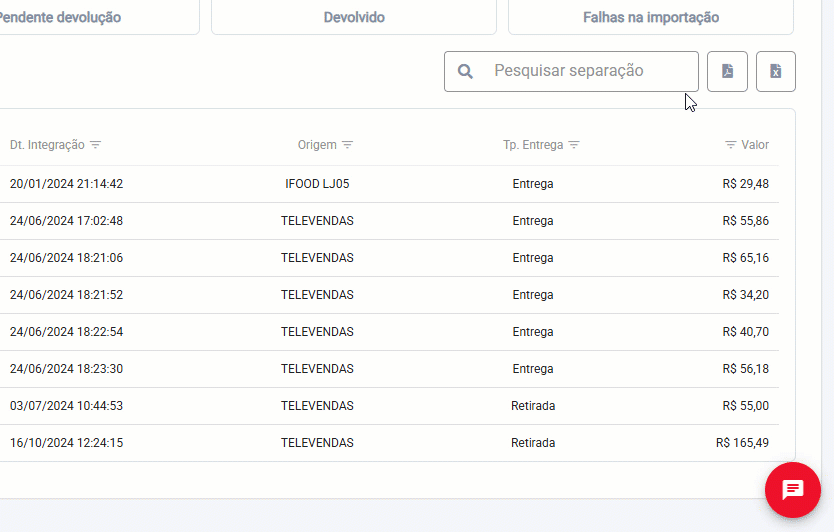Open the order dated 03/07/2024 10:44:53

pos(389,405)
